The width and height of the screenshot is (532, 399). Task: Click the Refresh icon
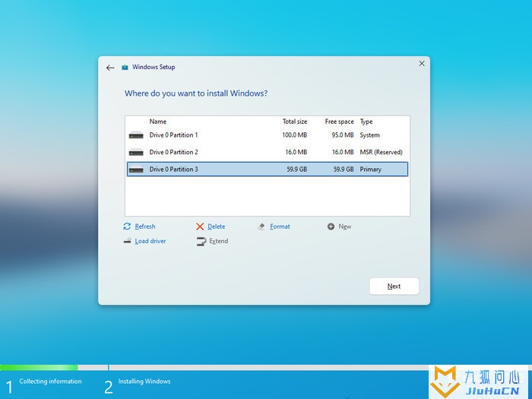[127, 226]
